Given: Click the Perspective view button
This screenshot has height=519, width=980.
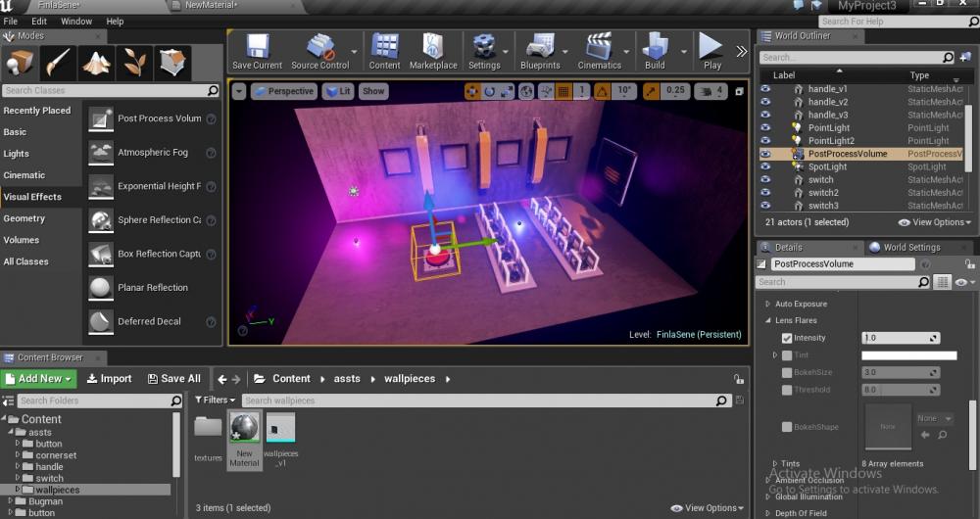Looking at the screenshot, I should pos(284,92).
